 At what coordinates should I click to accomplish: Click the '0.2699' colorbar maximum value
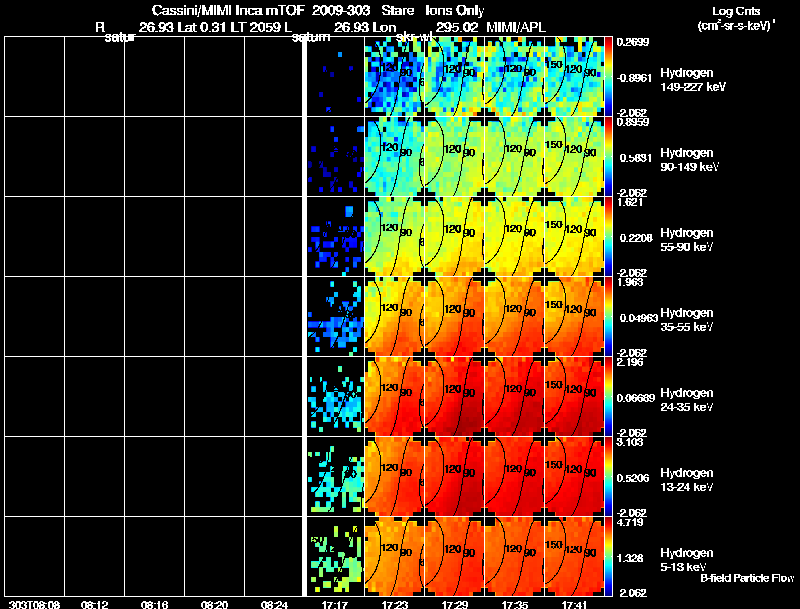point(633,42)
